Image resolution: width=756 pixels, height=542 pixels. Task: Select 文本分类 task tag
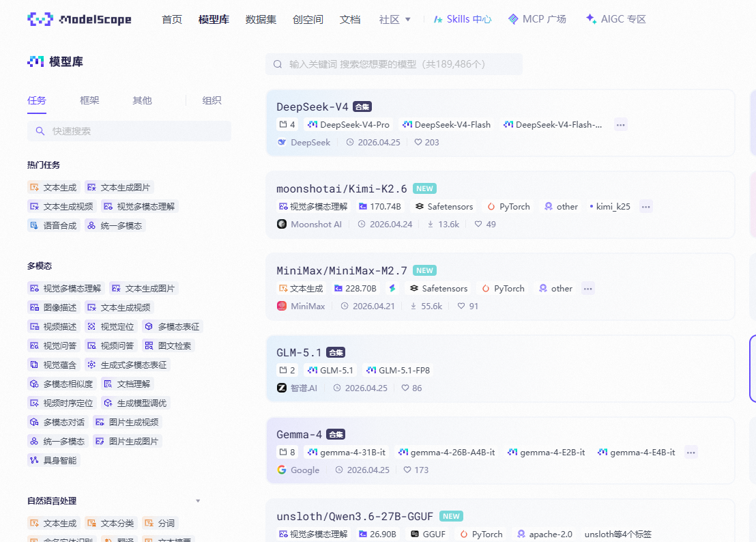tap(111, 523)
